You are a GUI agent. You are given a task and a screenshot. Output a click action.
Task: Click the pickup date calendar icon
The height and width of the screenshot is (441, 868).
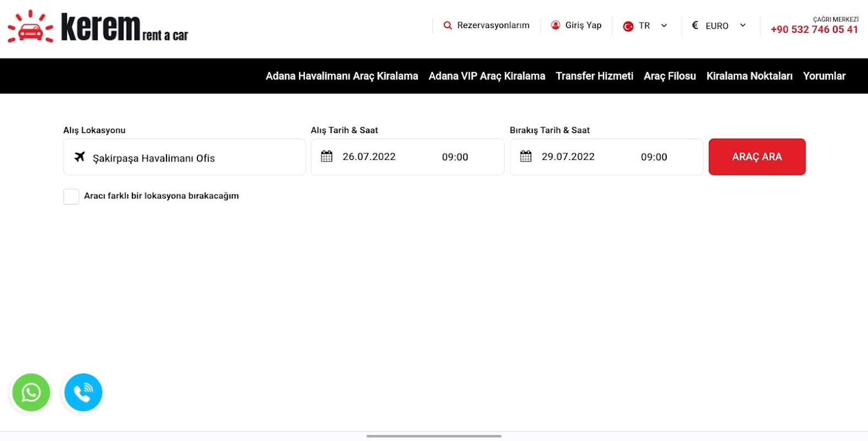(327, 157)
